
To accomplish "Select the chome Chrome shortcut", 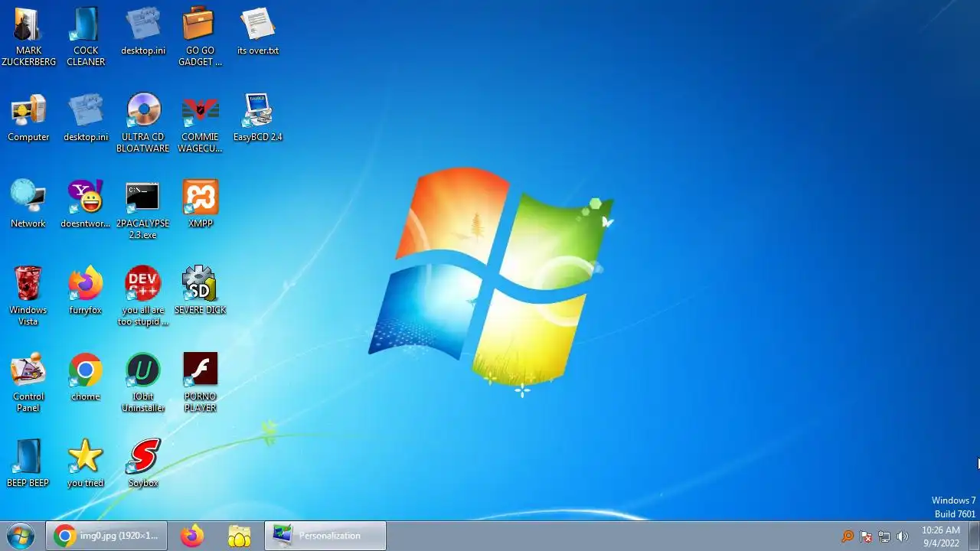I will (x=86, y=377).
